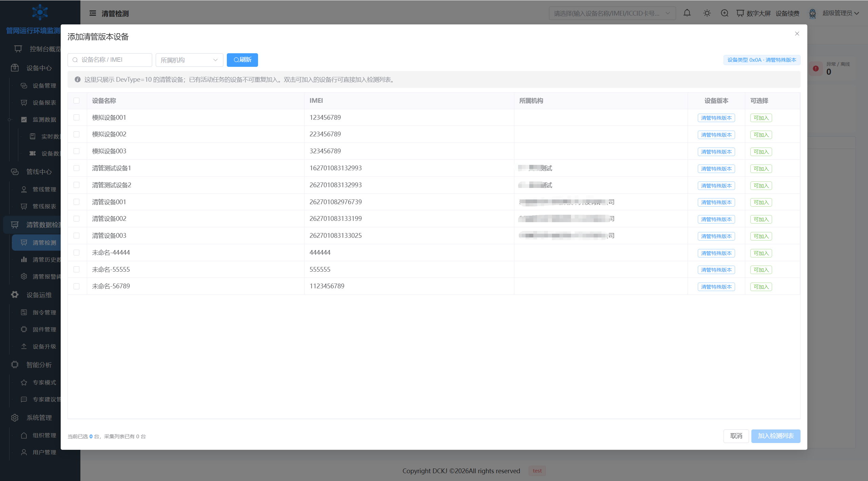
Task: Click the 取消 button
Action: pos(736,436)
